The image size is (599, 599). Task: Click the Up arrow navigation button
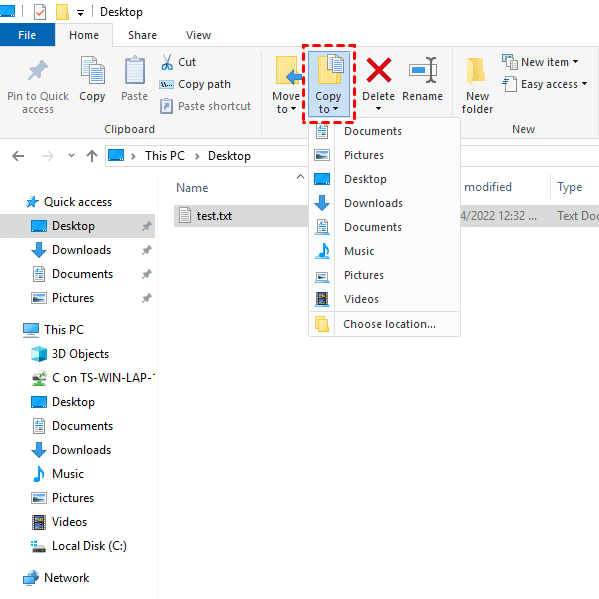coord(92,156)
